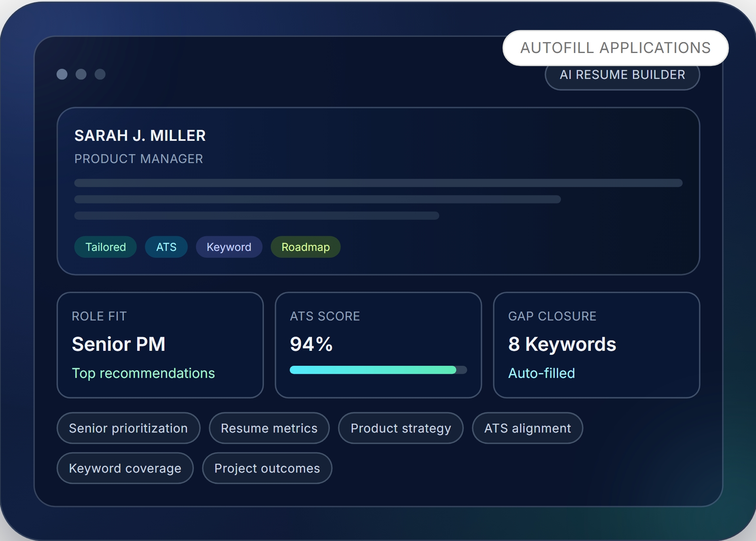
Task: Select the Resume metrics chip
Action: tap(269, 428)
